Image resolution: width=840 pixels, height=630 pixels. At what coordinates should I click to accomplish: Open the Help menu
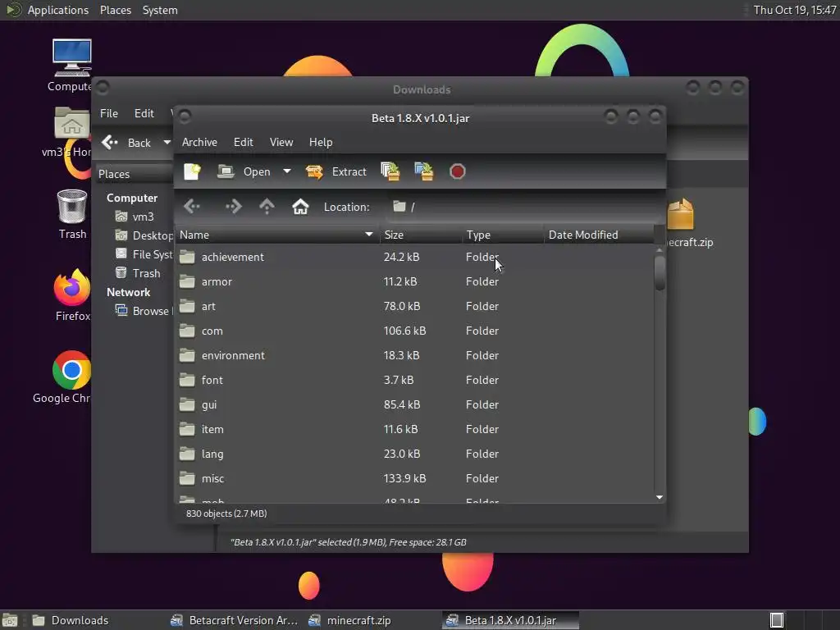coord(321,142)
